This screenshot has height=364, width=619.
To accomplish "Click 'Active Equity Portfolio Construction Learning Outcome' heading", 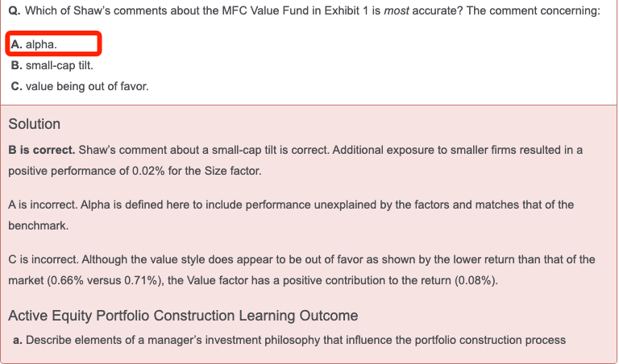I will point(183,316).
